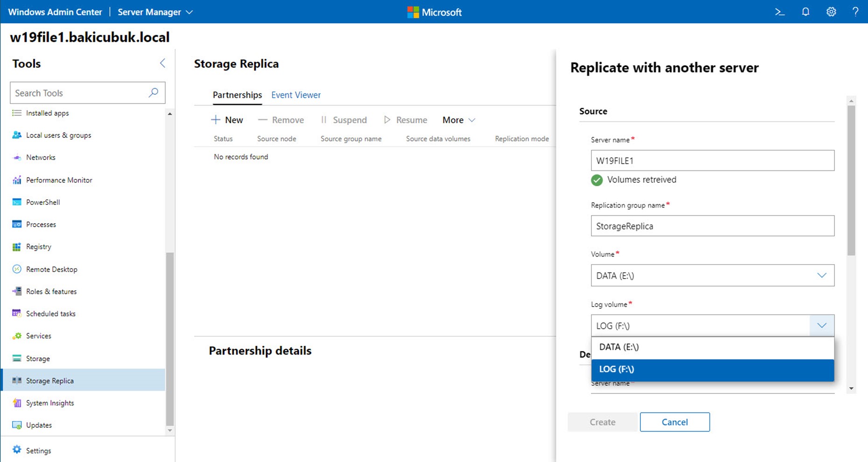
Task: Open the notifications bell
Action: [806, 12]
